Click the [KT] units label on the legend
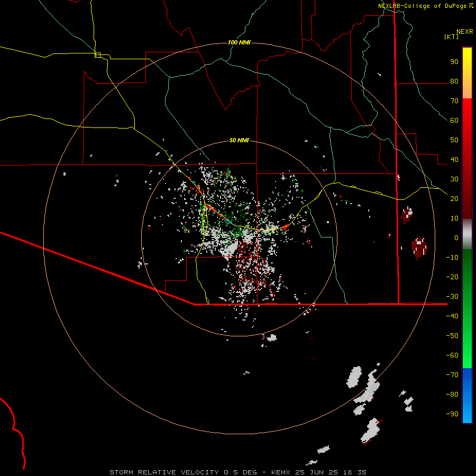This screenshot has width=476, height=476. point(451,36)
